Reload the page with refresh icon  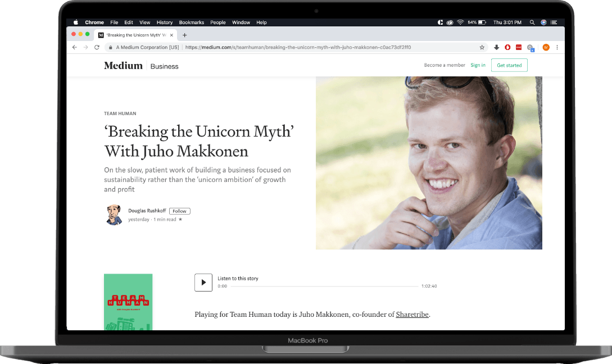tap(97, 48)
